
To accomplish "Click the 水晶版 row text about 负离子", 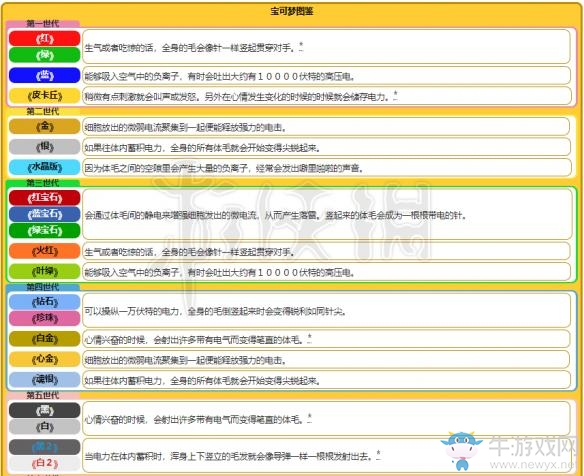I will tap(224, 168).
